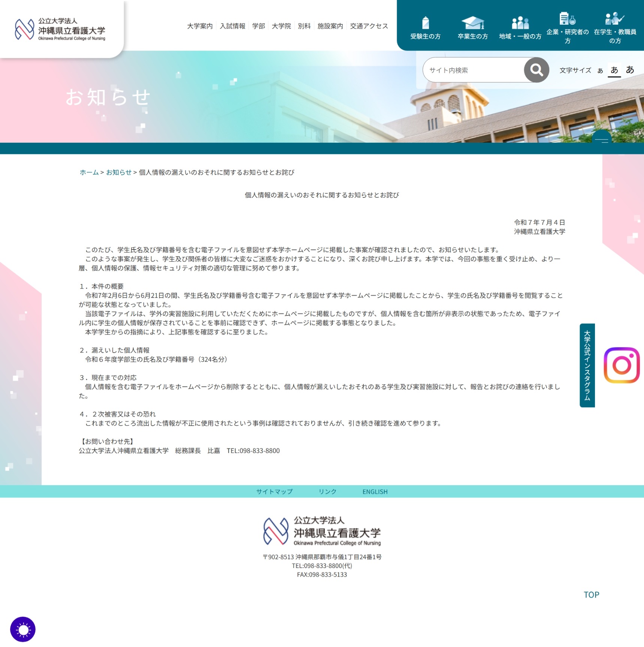Open the 入試情報 menu

(x=232, y=26)
